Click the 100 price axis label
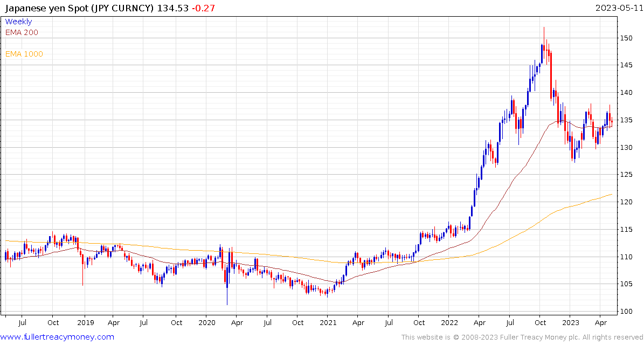This screenshot has width=644, height=345. coord(626,312)
